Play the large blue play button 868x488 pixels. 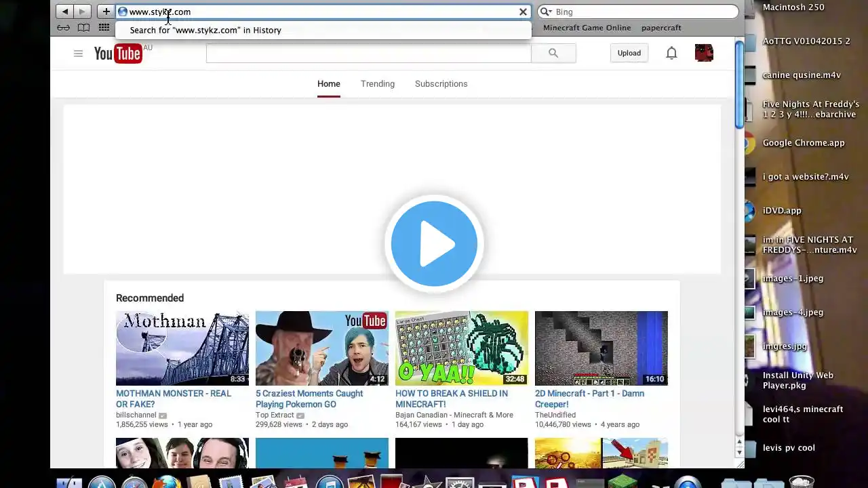coord(434,244)
